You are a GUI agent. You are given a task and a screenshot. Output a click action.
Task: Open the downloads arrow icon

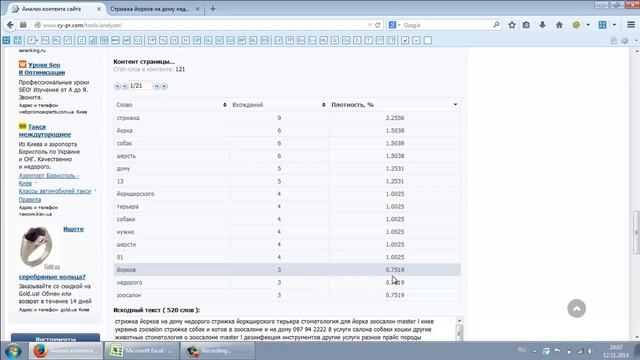click(x=542, y=25)
